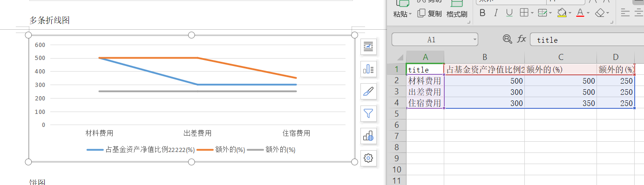Select cell B1 占基金资产净值比例
644x185 pixels.
484,70
